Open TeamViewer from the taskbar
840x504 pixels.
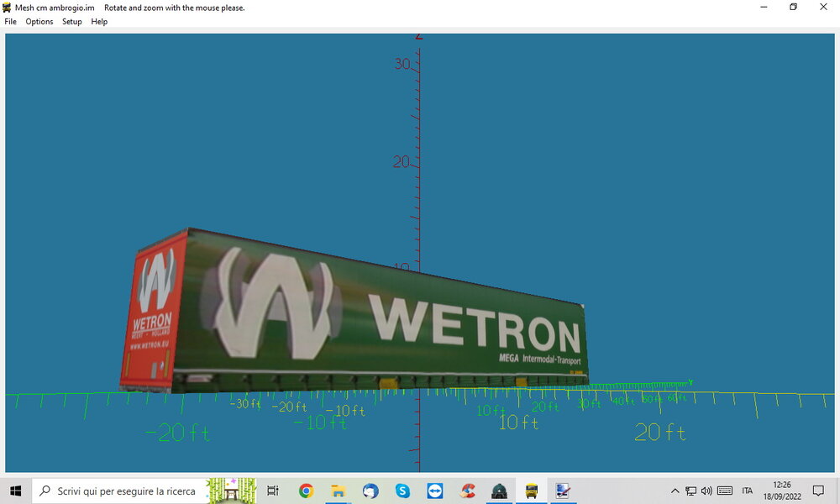pyautogui.click(x=434, y=491)
